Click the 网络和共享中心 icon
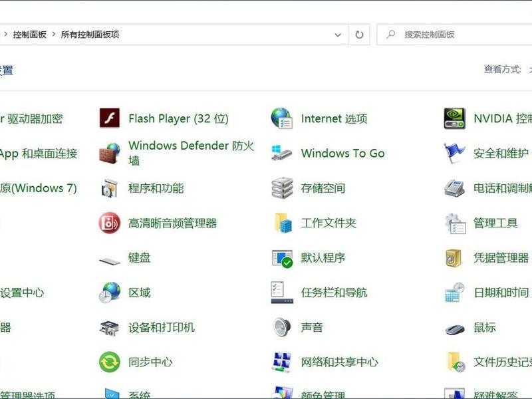Screen dimensions: 532x399 (x=281, y=362)
